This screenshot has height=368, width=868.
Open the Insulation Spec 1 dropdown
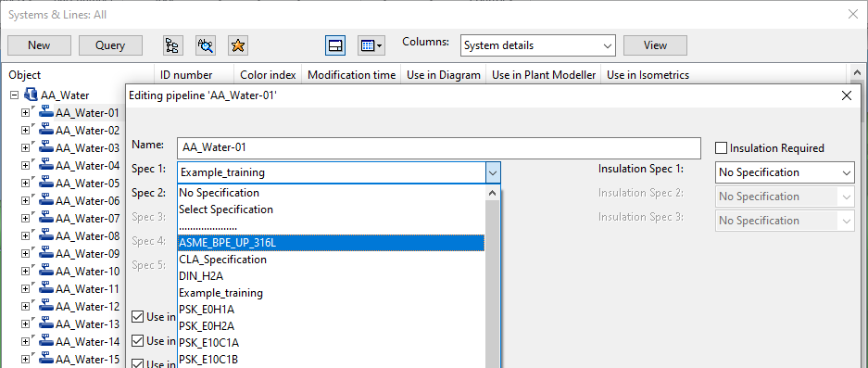pyautogui.click(x=785, y=172)
